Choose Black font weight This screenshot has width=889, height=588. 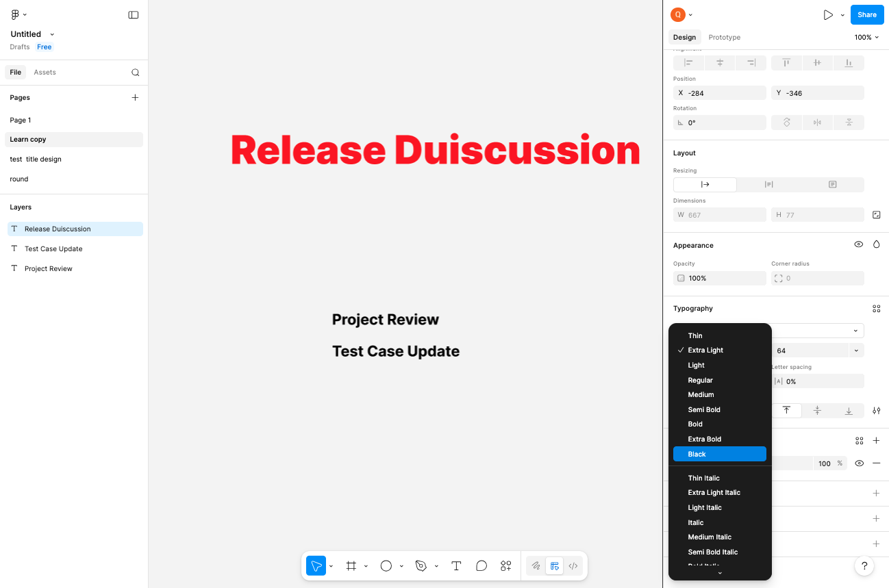(720, 454)
